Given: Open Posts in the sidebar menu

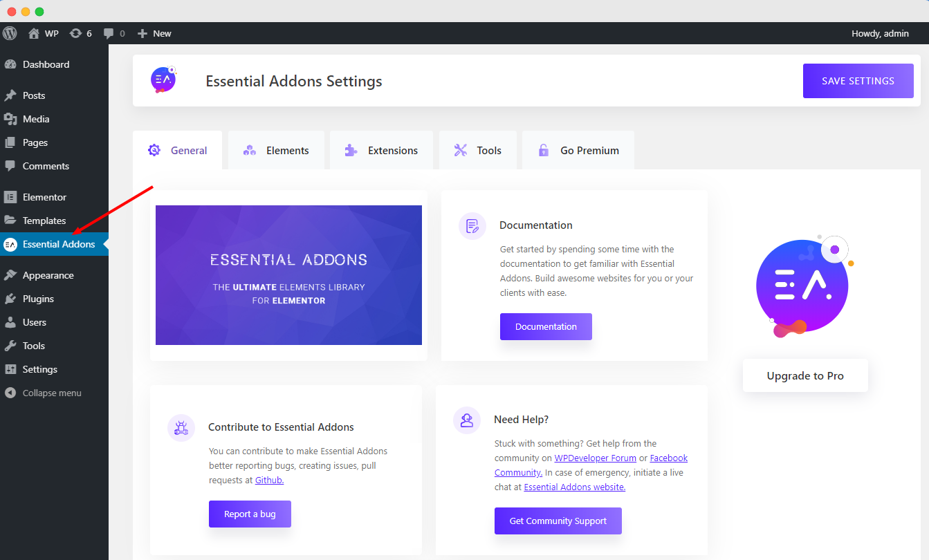Looking at the screenshot, I should [54, 95].
